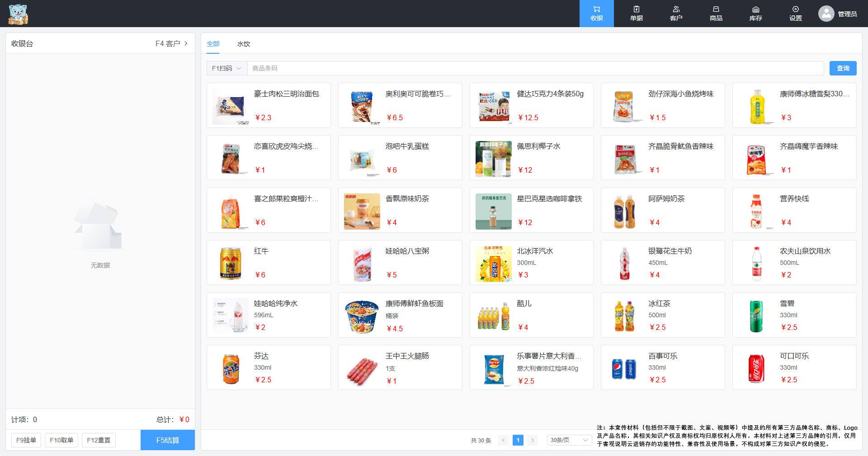
Task: Focus the 商品条码 barcode input field
Action: (x=535, y=68)
